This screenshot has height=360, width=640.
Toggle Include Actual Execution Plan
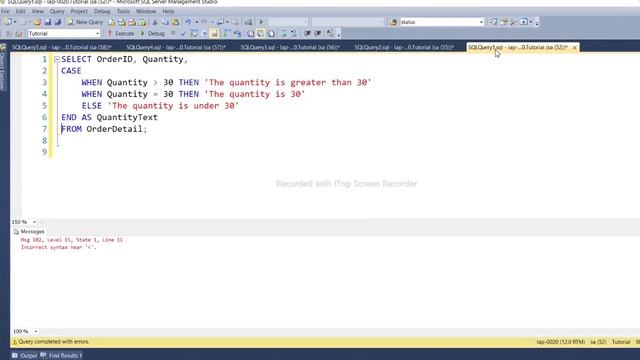click(x=227, y=33)
